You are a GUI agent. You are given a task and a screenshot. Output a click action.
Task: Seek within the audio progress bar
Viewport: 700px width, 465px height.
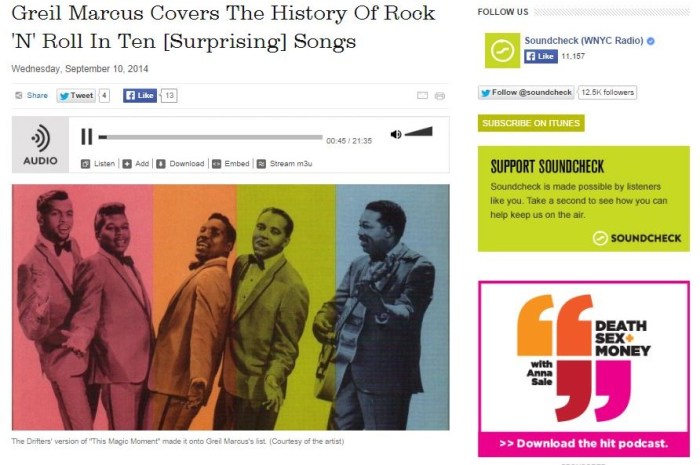click(210, 137)
